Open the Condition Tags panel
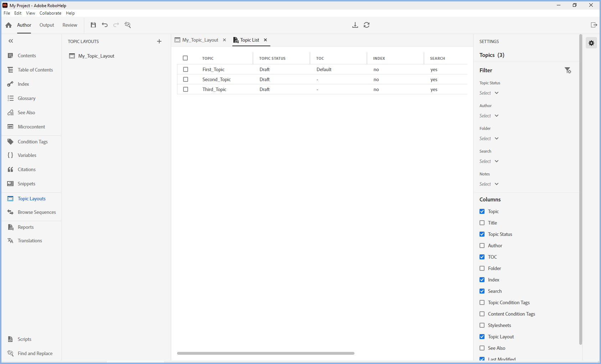Viewport: 601px width, 364px height. point(32,142)
